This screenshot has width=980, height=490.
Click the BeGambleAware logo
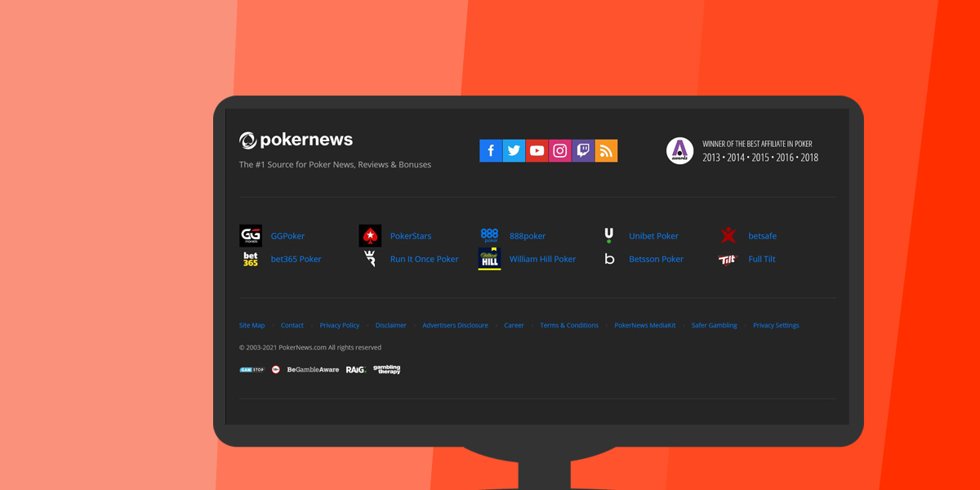tap(313, 369)
